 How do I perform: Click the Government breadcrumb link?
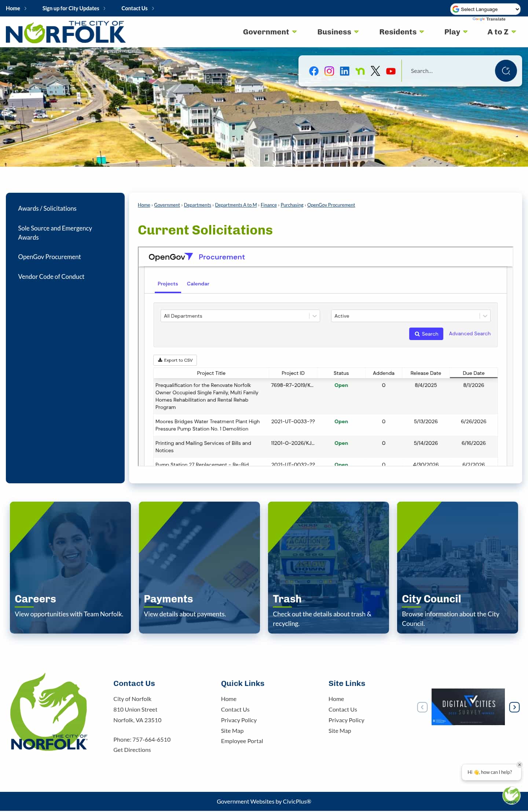tap(167, 205)
